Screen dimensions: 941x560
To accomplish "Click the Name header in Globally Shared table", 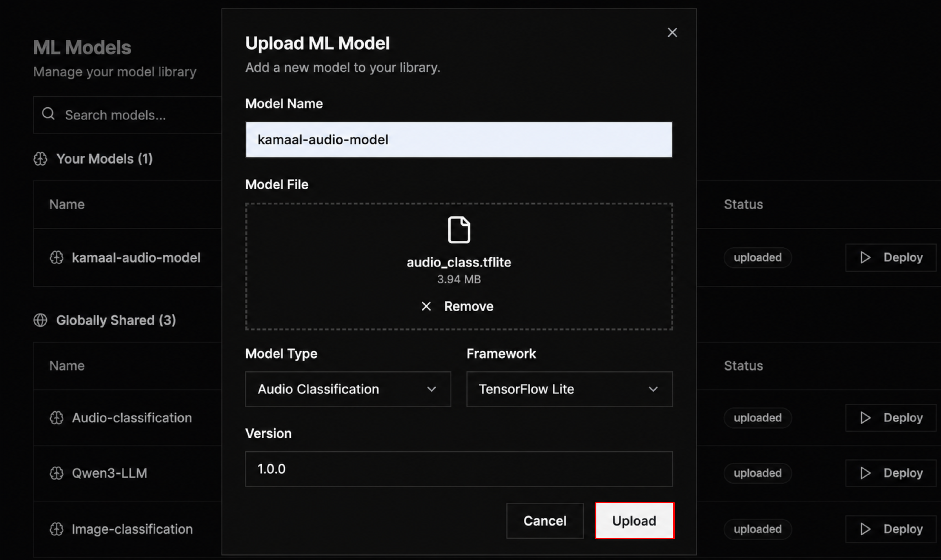I will pyautogui.click(x=67, y=366).
